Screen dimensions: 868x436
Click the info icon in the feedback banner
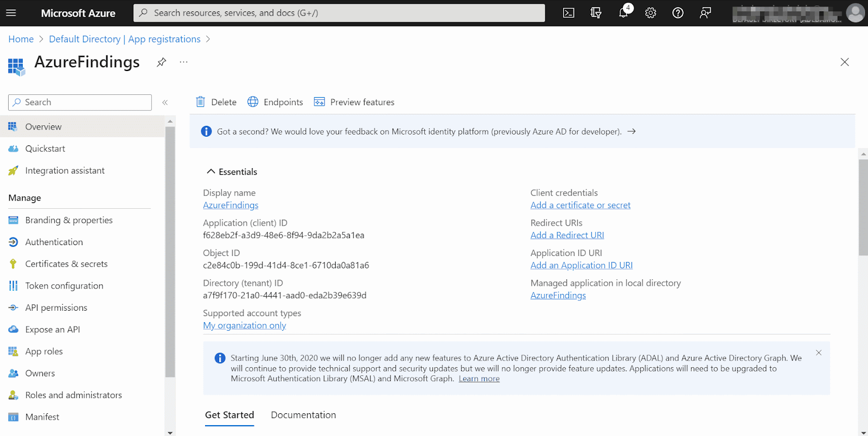point(206,131)
